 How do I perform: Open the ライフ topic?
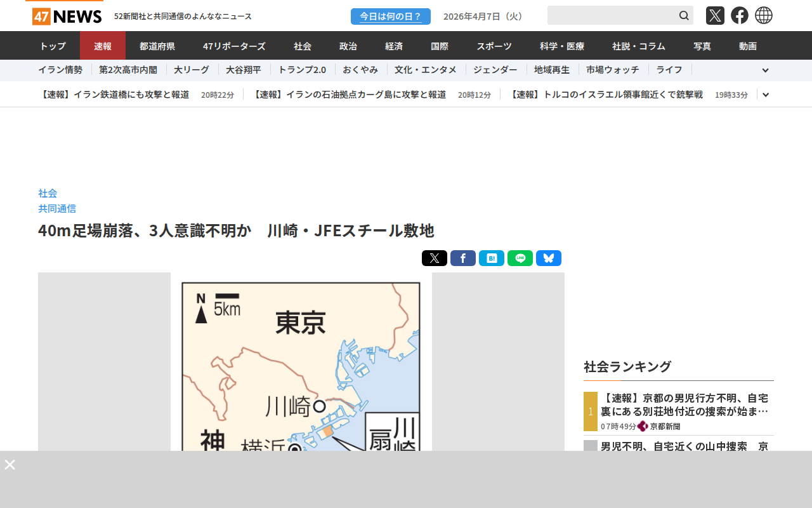pos(669,70)
